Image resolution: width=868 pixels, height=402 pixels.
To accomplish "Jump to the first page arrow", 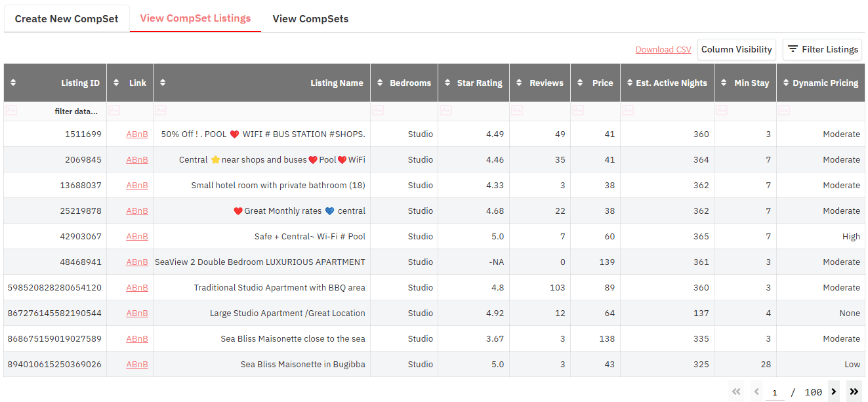I will [736, 392].
